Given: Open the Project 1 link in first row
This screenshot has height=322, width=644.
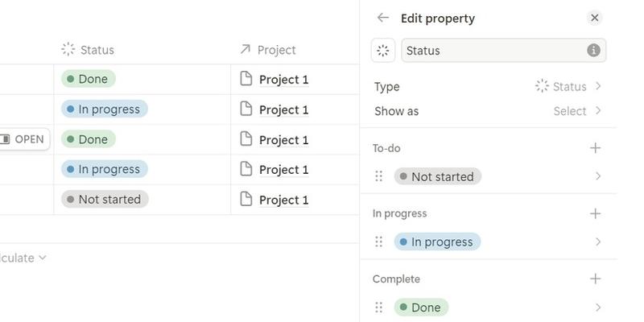Looking at the screenshot, I should [x=283, y=80].
